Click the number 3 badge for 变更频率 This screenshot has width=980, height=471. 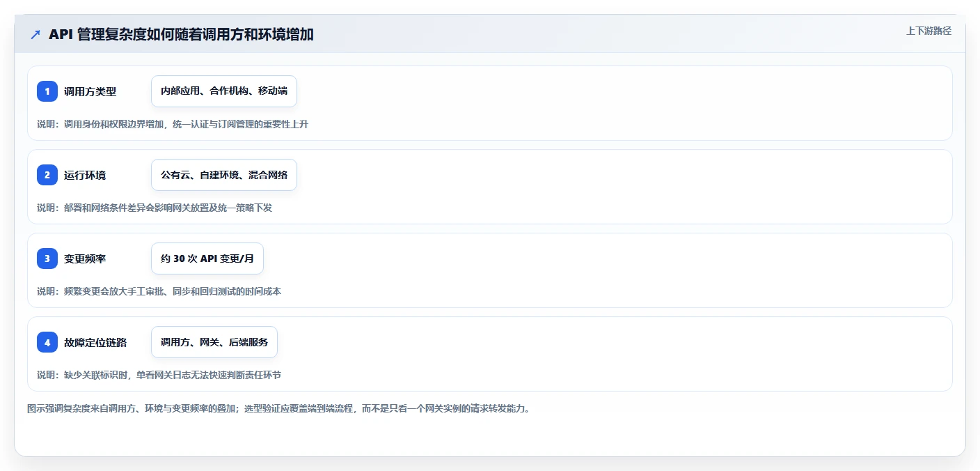click(47, 258)
